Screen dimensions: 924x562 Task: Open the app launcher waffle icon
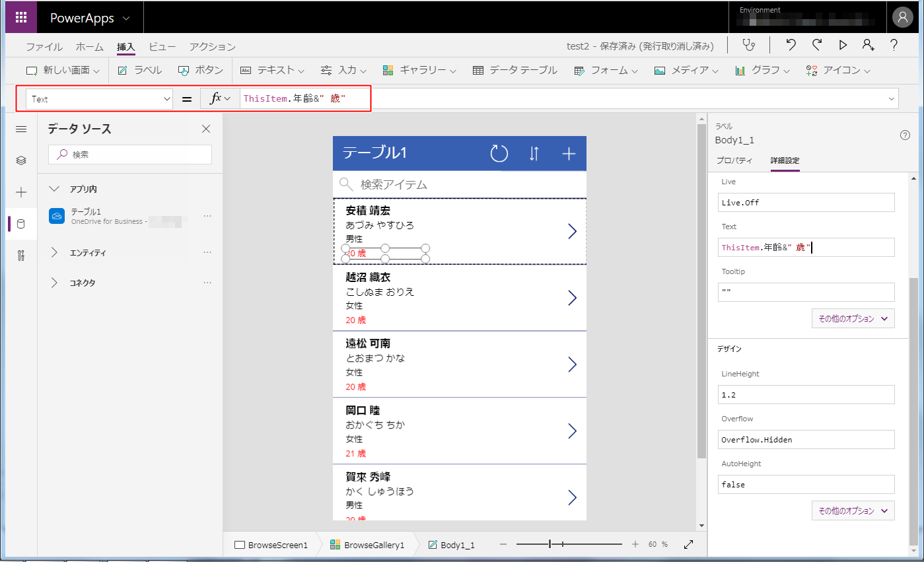point(21,17)
